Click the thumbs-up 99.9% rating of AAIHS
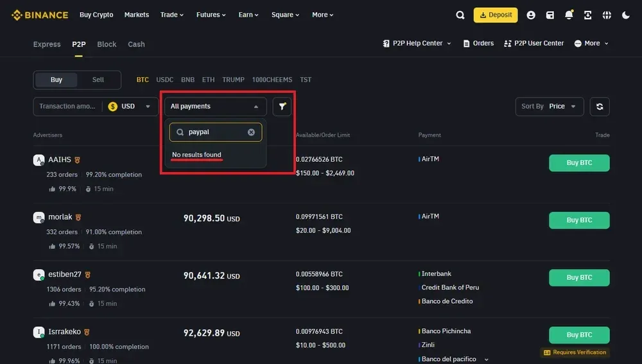Viewport: 642px width, 364px height. point(62,189)
